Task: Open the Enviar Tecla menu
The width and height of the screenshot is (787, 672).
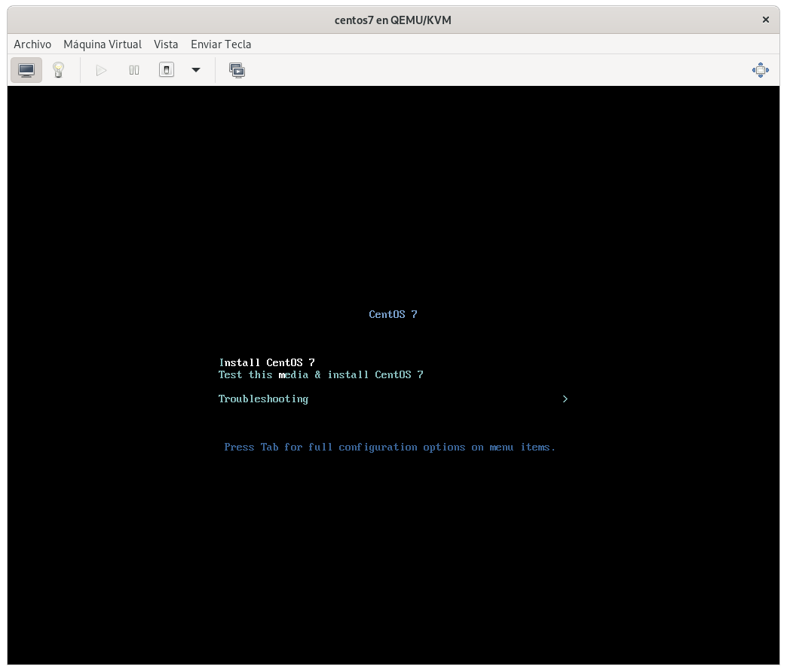Action: (221, 44)
